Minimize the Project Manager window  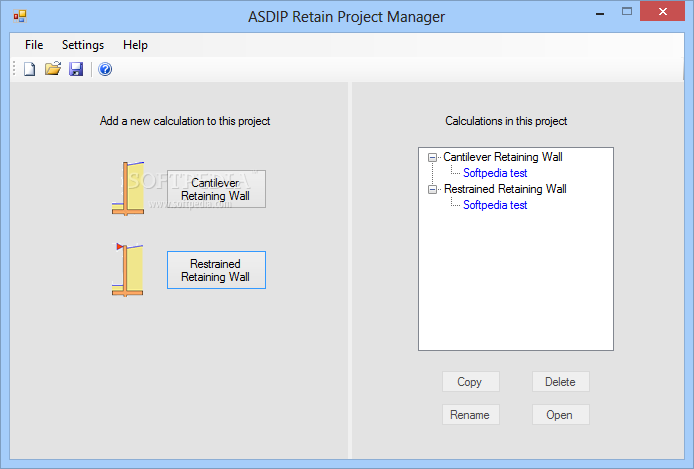coord(600,12)
